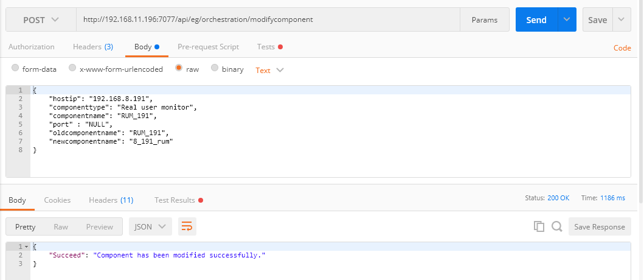Select the form-data radio button

(15, 68)
